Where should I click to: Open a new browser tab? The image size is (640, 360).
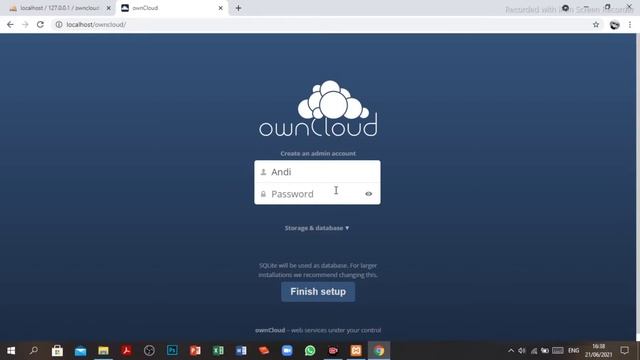coord(238,8)
